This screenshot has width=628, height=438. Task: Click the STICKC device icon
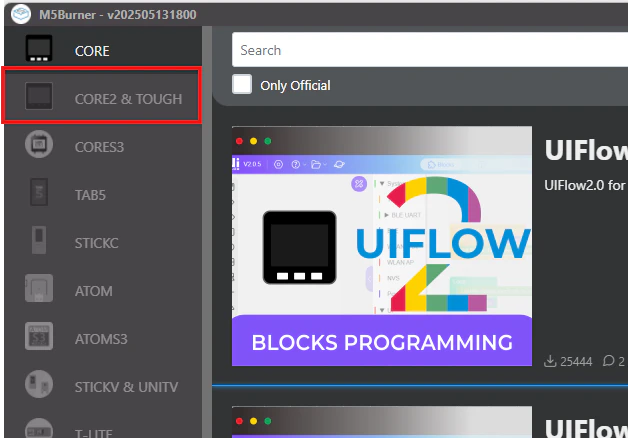pos(39,240)
